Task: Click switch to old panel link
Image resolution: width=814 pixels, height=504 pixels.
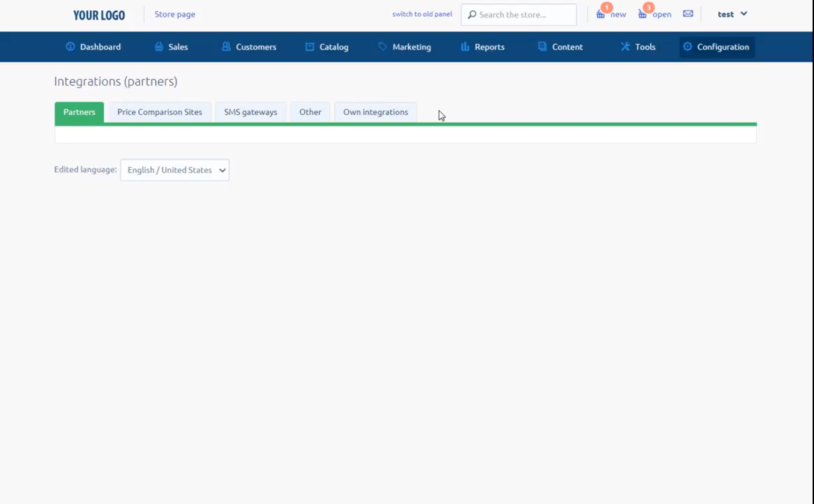Action: [x=422, y=14]
